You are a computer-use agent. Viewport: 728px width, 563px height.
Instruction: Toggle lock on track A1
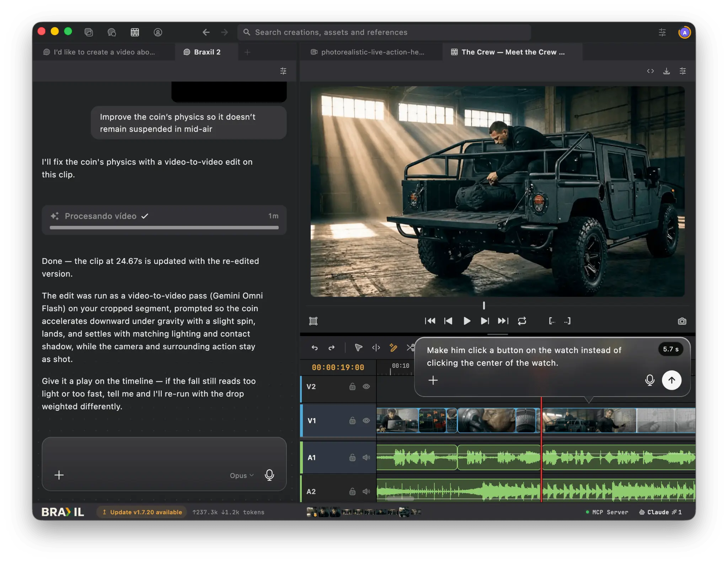pos(352,458)
